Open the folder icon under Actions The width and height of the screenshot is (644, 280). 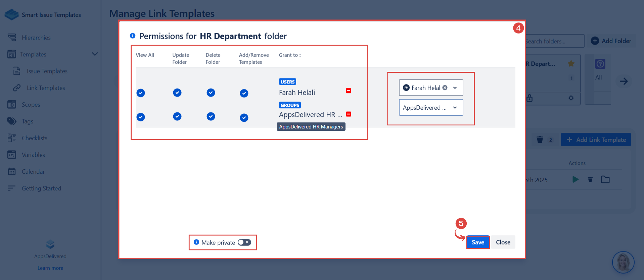pyautogui.click(x=605, y=179)
